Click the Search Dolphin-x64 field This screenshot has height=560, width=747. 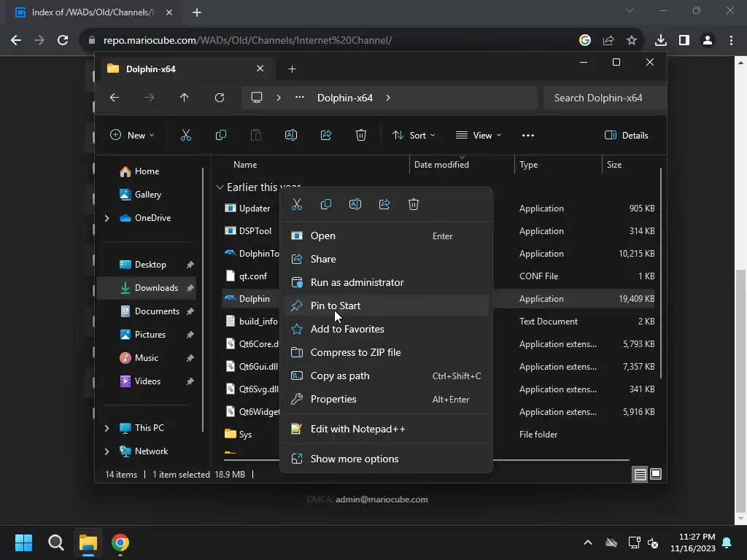(x=605, y=98)
